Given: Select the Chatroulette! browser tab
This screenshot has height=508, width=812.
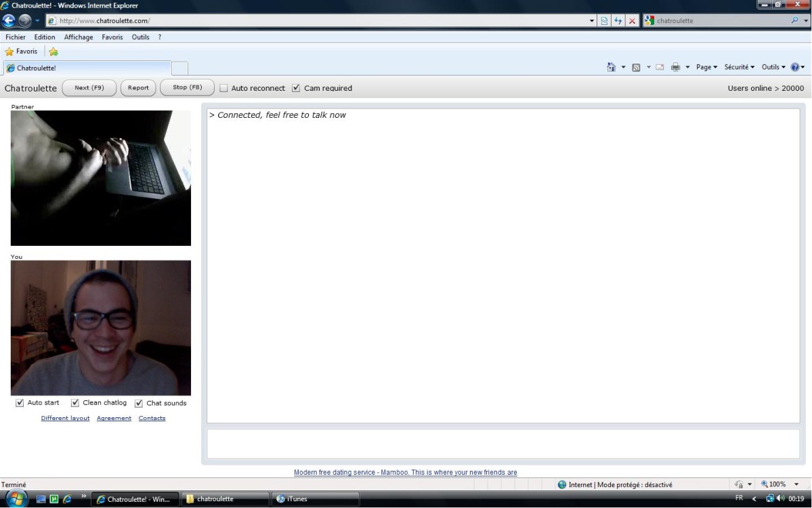Looking at the screenshot, I should pos(87,68).
